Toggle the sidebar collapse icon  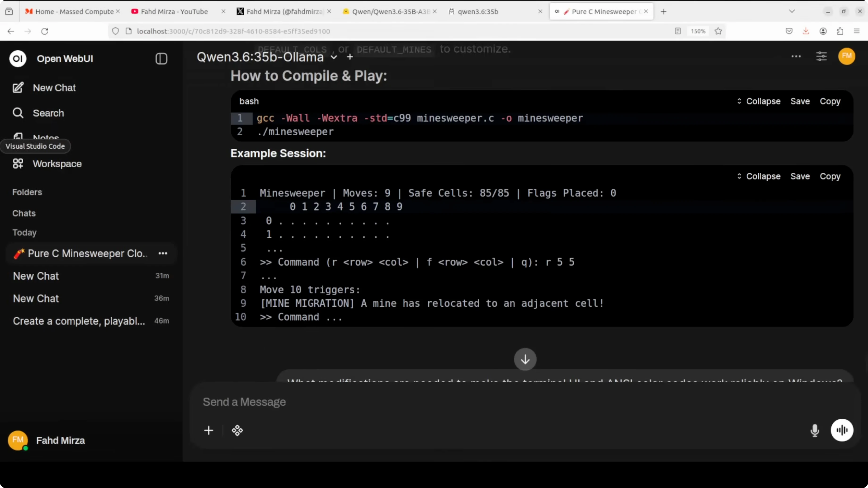tap(161, 59)
